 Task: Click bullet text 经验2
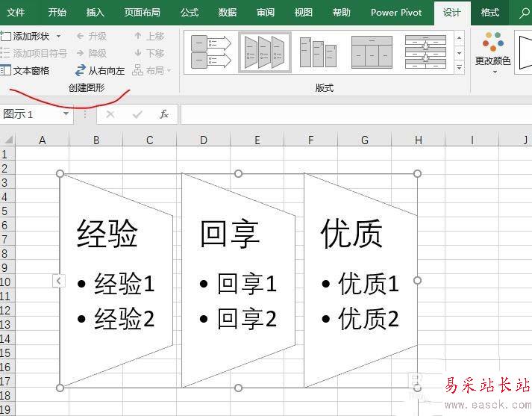(x=125, y=319)
